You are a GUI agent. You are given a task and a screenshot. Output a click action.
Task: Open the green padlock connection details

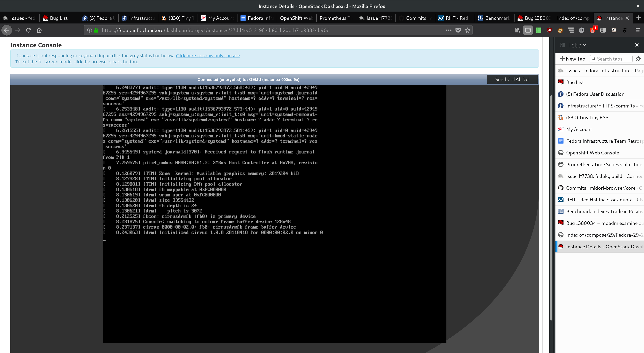[x=96, y=30]
